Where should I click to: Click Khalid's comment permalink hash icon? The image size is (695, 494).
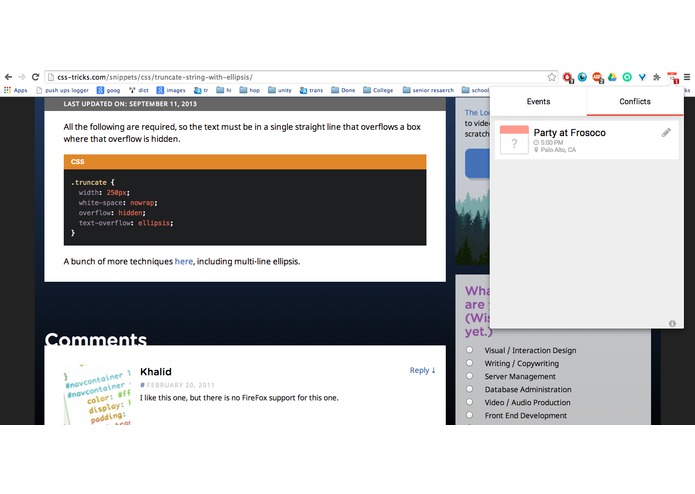tap(142, 385)
